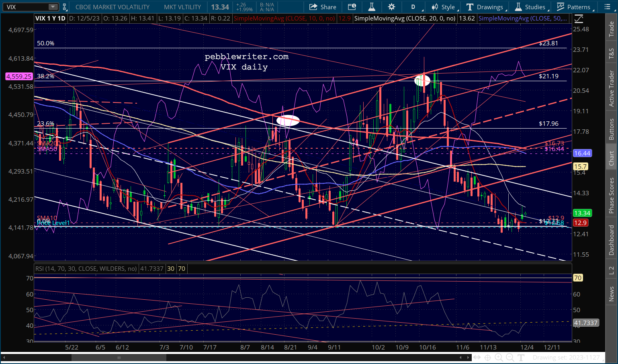The image size is (618, 364).
Task: Click the RSI (14, 70, 30, CLOSE, WILDERS, no) label
Action: point(86,268)
